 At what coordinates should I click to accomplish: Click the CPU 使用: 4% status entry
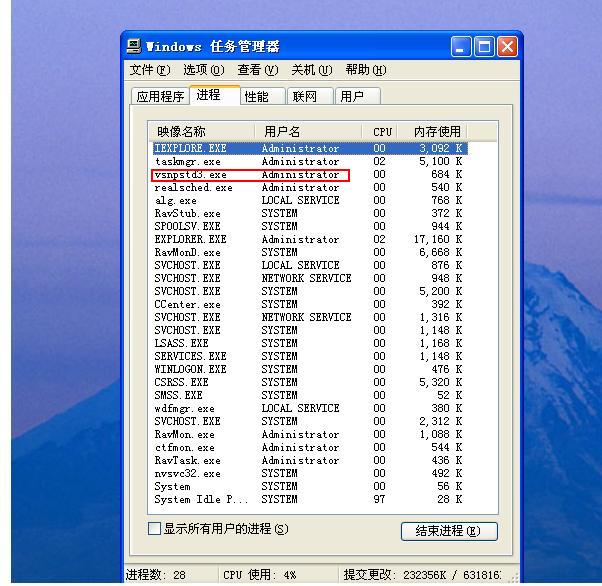click(x=260, y=575)
